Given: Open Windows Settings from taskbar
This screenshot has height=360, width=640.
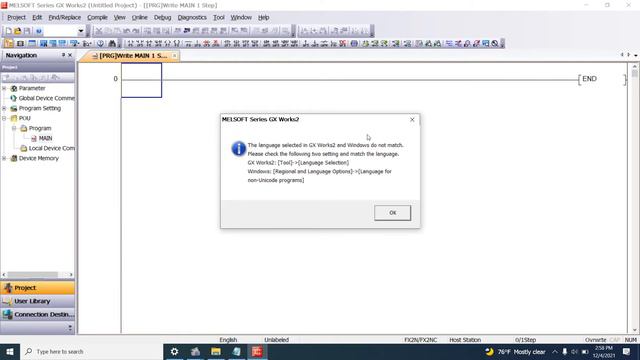Looking at the screenshot, I should point(174,351).
